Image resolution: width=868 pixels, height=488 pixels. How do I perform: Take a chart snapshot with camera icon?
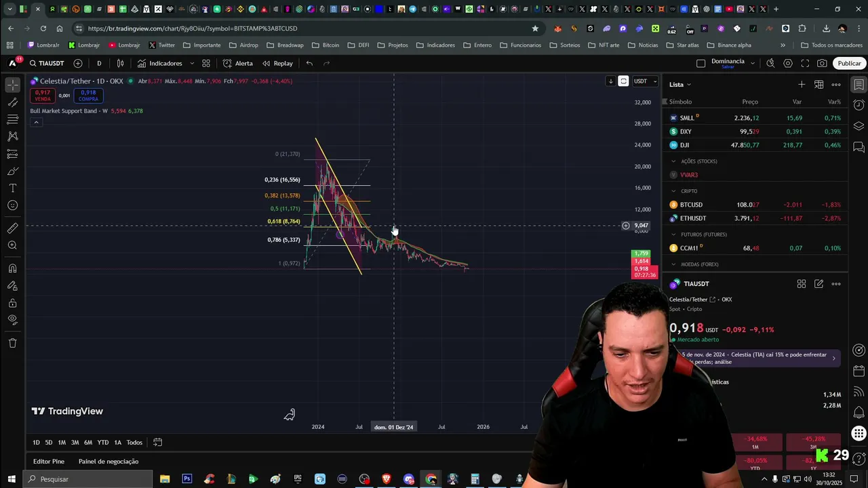tap(822, 63)
